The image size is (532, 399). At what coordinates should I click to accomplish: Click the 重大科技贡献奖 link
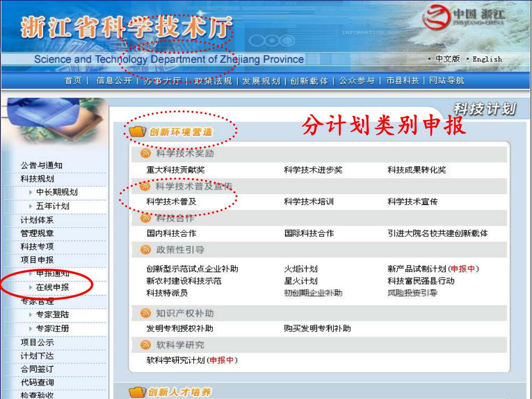(x=176, y=170)
